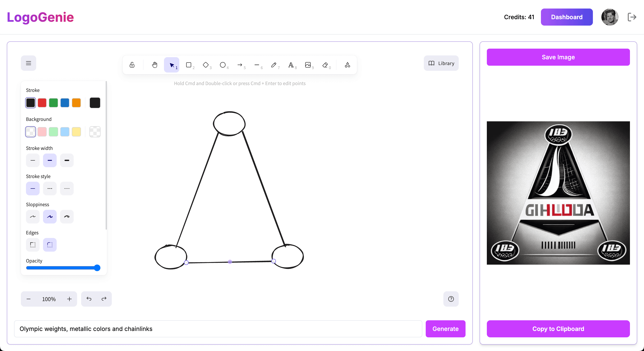Select the Arrow tool
The image size is (644, 351).
coord(240,65)
